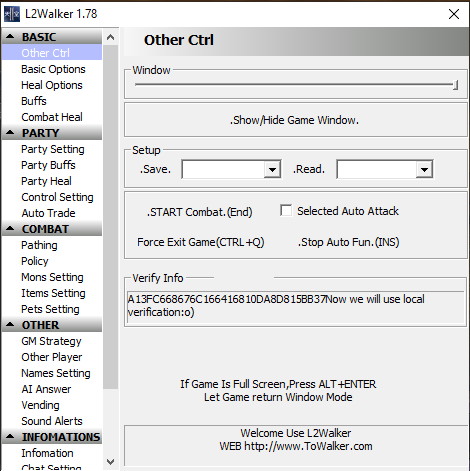Open Party Buffs page
This screenshot has width=470, height=471.
(48, 165)
